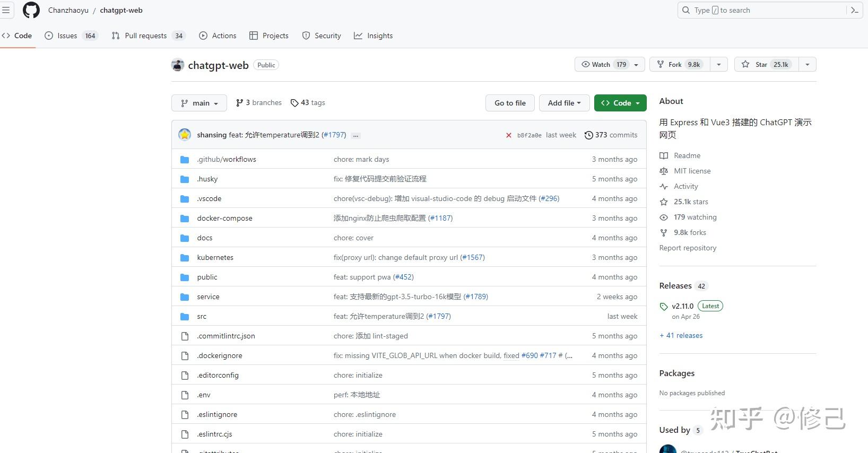Open the Add file dropdown

pos(564,103)
